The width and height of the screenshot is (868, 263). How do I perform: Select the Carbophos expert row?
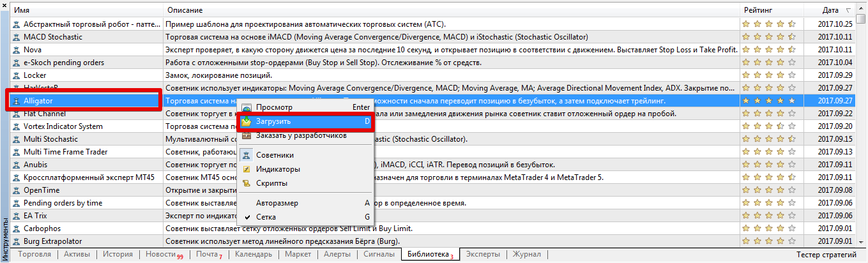coord(42,229)
